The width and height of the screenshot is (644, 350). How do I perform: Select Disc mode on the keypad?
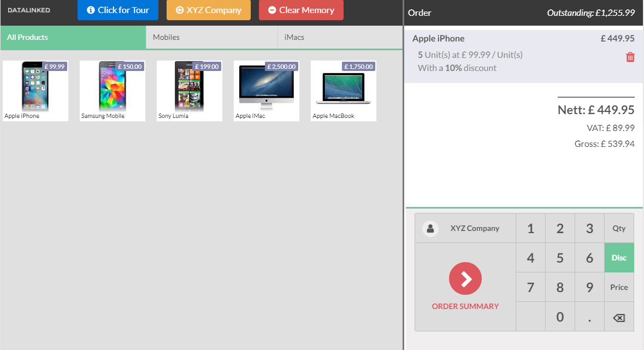tap(619, 258)
